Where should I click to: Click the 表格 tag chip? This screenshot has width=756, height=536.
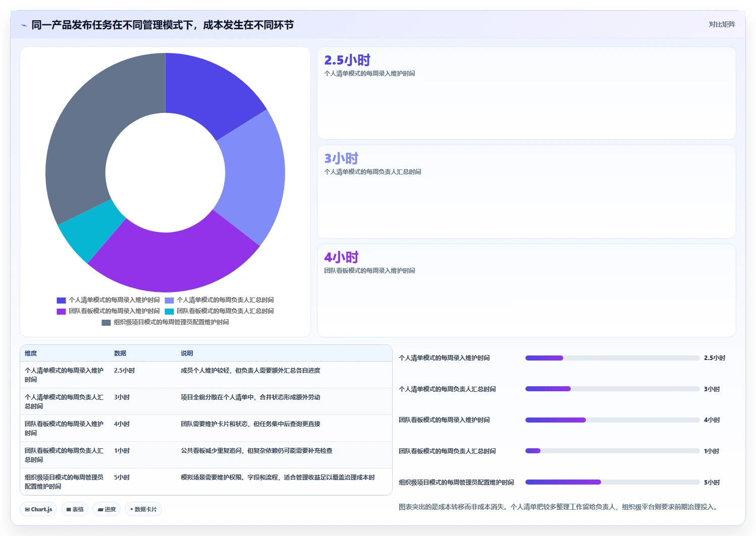pos(75,509)
